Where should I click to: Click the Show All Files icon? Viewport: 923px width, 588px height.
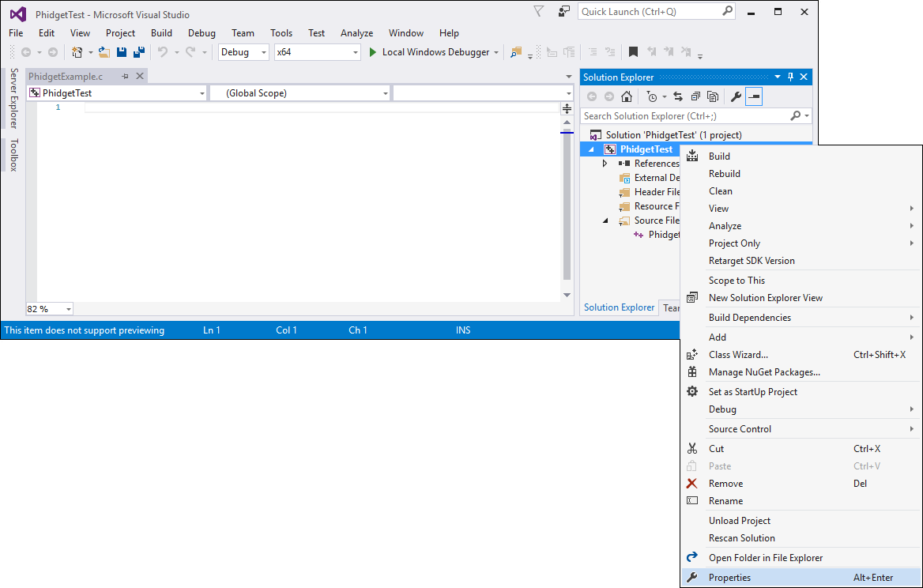click(x=712, y=96)
